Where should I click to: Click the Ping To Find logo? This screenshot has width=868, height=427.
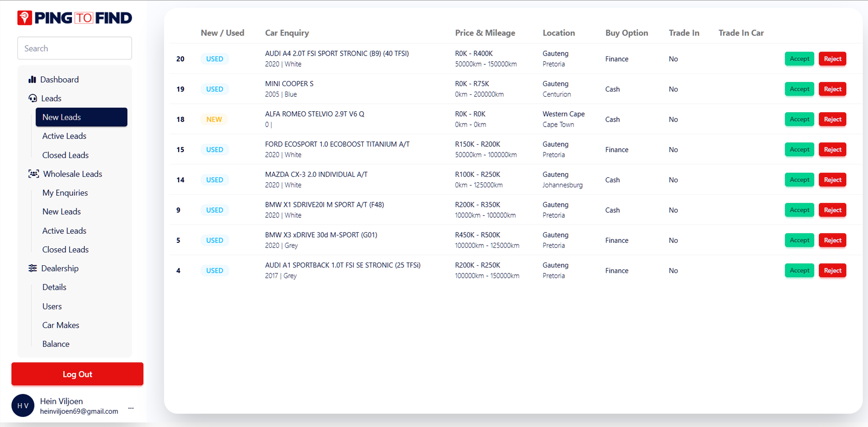tap(75, 18)
